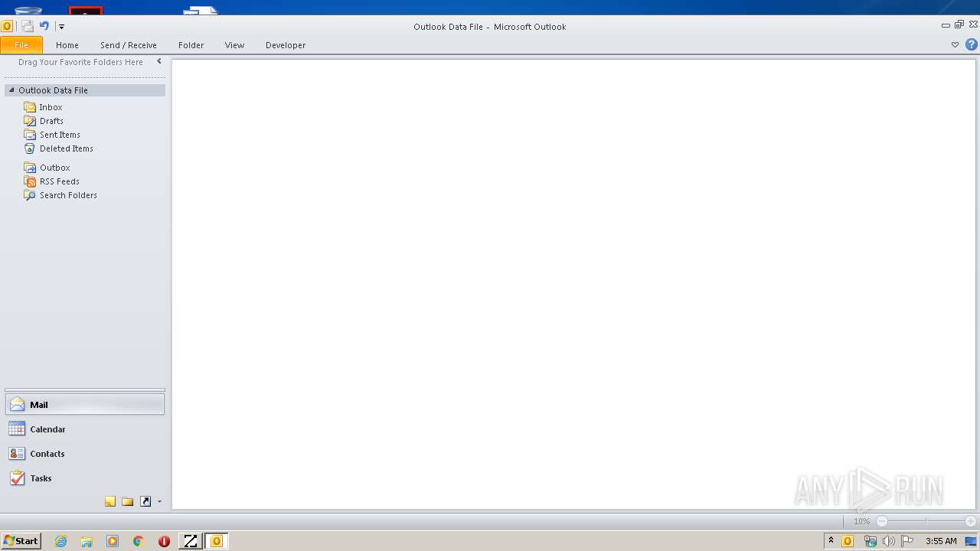980x551 pixels.
Task: Click the Show Desktop button
Action: pyautogui.click(x=971, y=541)
